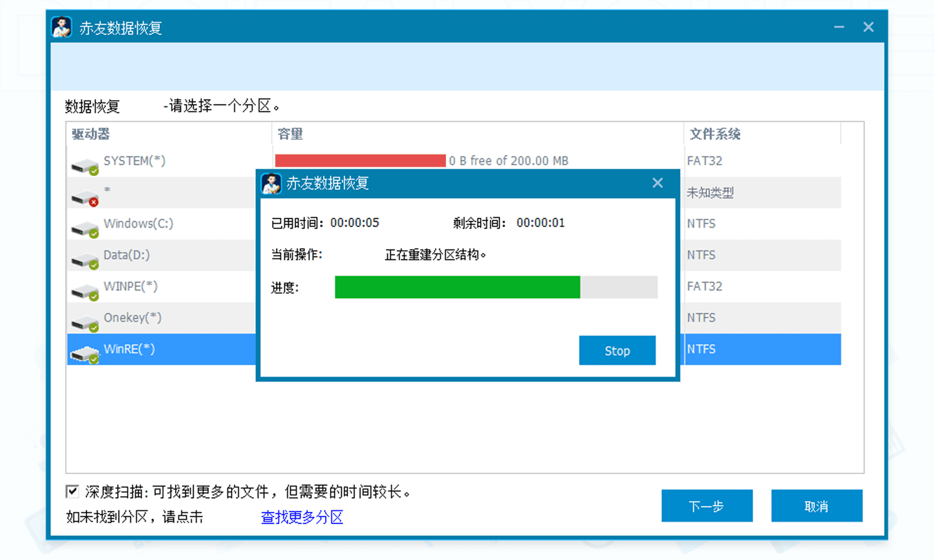Screen dimensions: 934x560
Task: Click the WINPE(*) drive icon
Action: tap(84, 291)
